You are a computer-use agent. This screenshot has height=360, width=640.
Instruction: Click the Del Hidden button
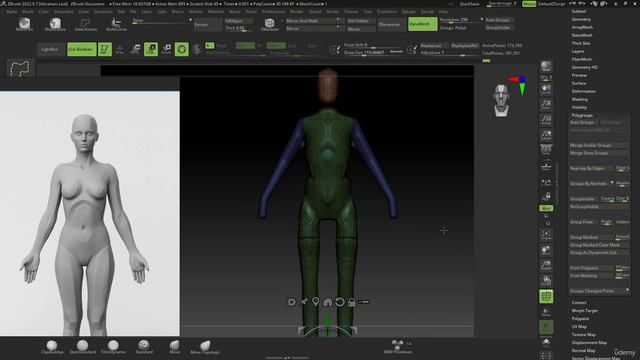point(360,21)
